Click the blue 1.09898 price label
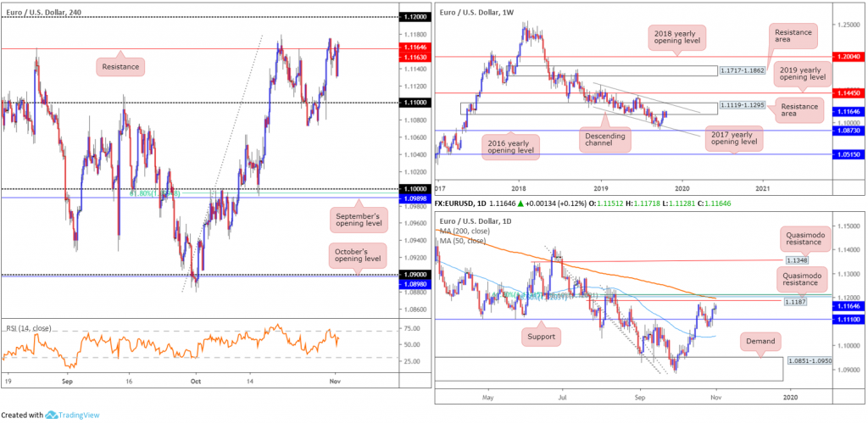Image resolution: width=868 pixels, height=424 pixels. coord(415,198)
